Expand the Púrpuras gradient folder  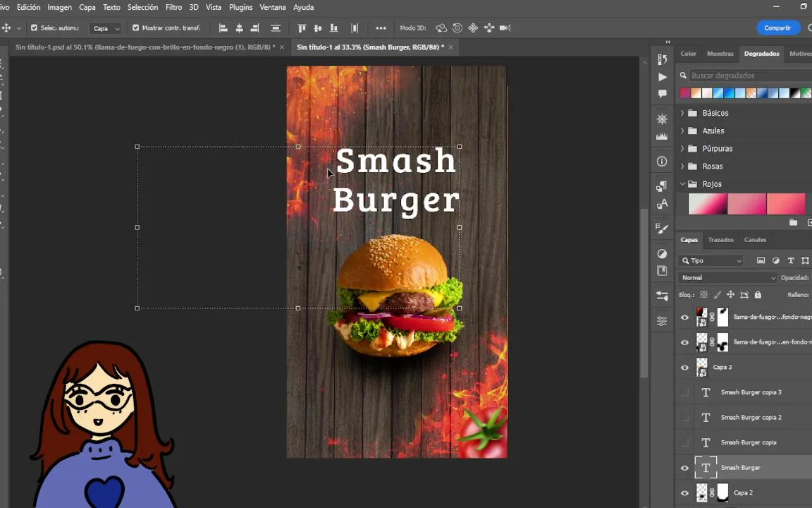click(682, 148)
